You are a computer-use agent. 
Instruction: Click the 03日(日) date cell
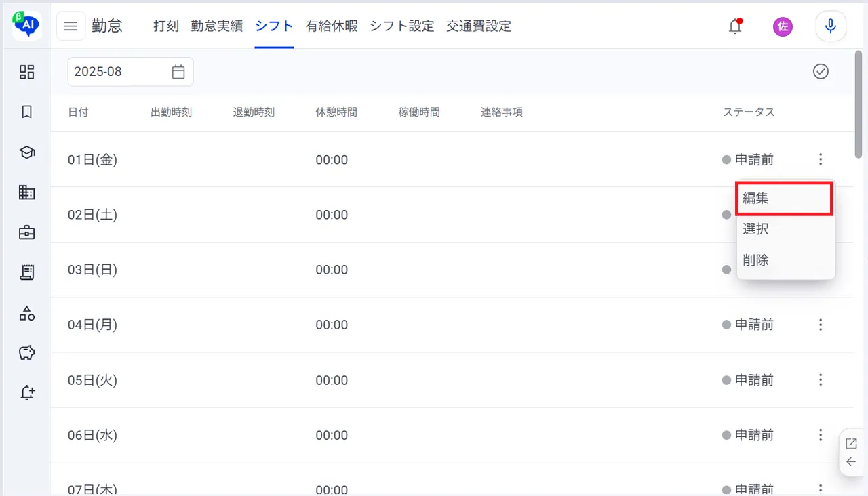[93, 270]
